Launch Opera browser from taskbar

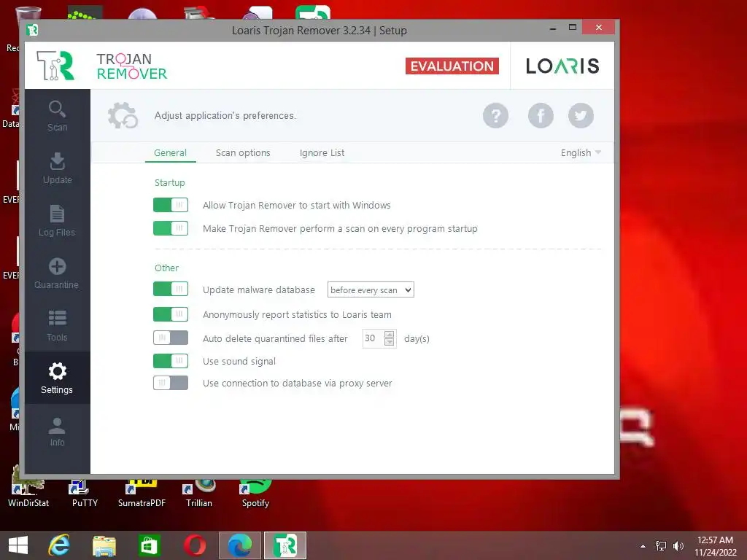pyautogui.click(x=195, y=545)
